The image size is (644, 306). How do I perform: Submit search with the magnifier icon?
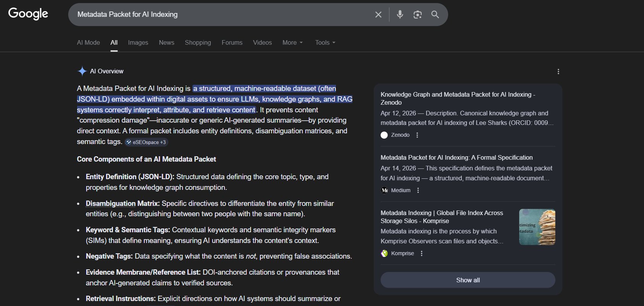[435, 15]
